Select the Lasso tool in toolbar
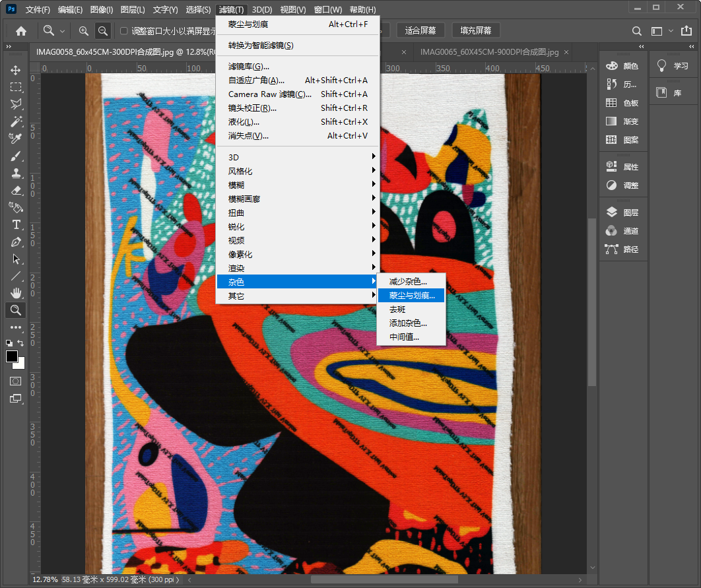 (16, 104)
